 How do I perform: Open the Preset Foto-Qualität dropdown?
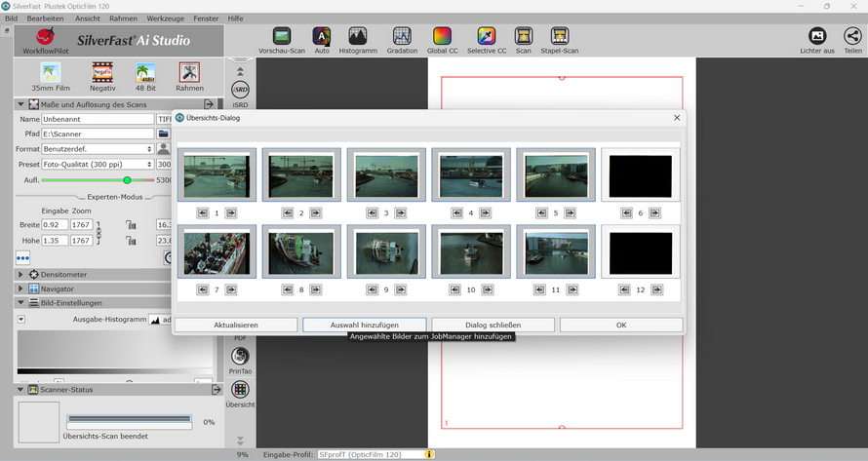[98, 164]
